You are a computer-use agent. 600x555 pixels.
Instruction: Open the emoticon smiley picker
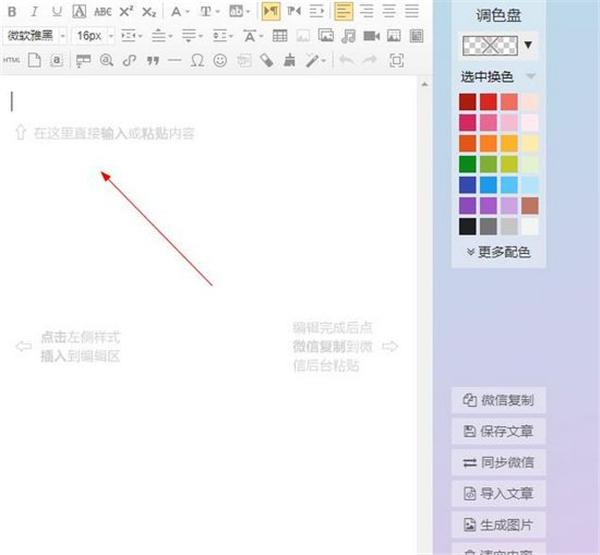pyautogui.click(x=220, y=60)
